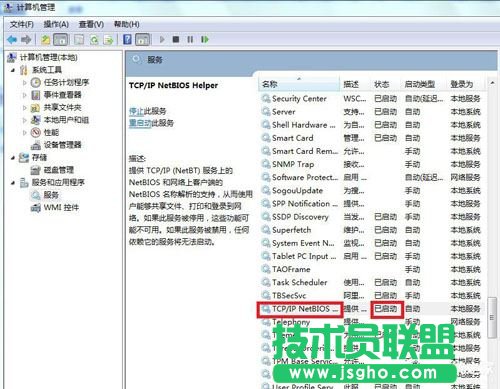Click the Export list toolbar icon

click(109, 40)
